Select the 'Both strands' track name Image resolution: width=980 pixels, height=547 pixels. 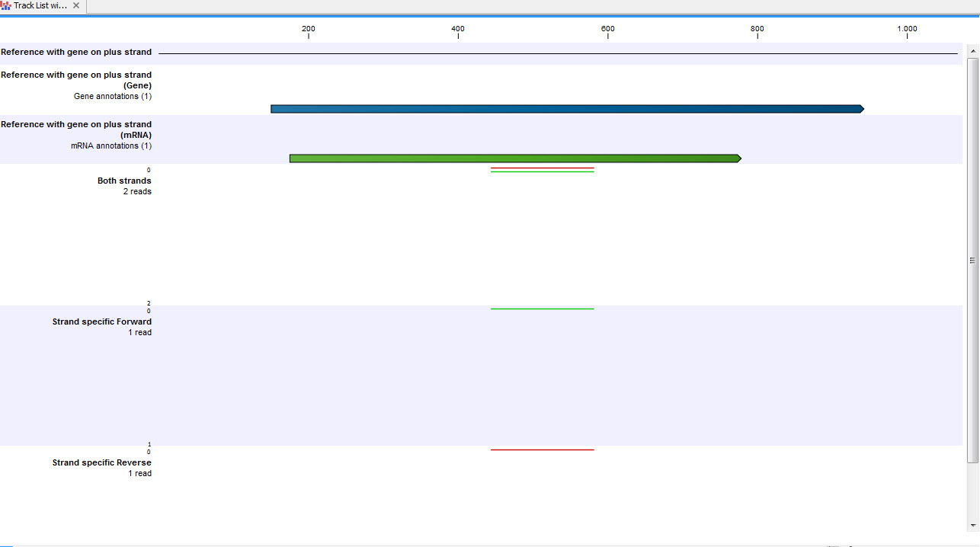[x=123, y=181]
